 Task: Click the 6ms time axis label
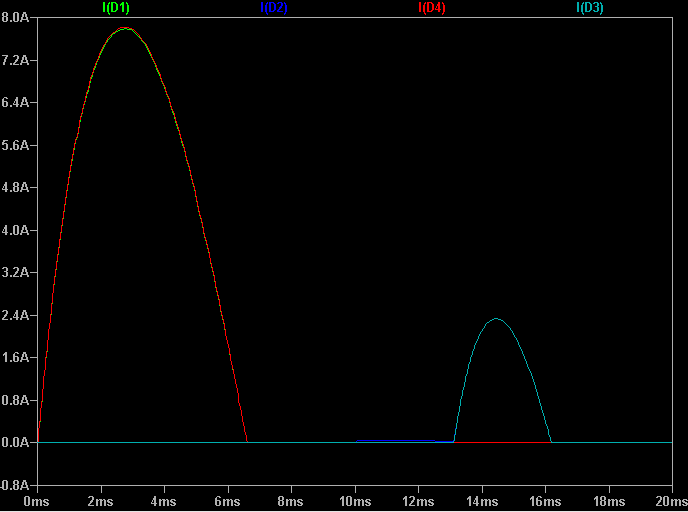pos(227,501)
